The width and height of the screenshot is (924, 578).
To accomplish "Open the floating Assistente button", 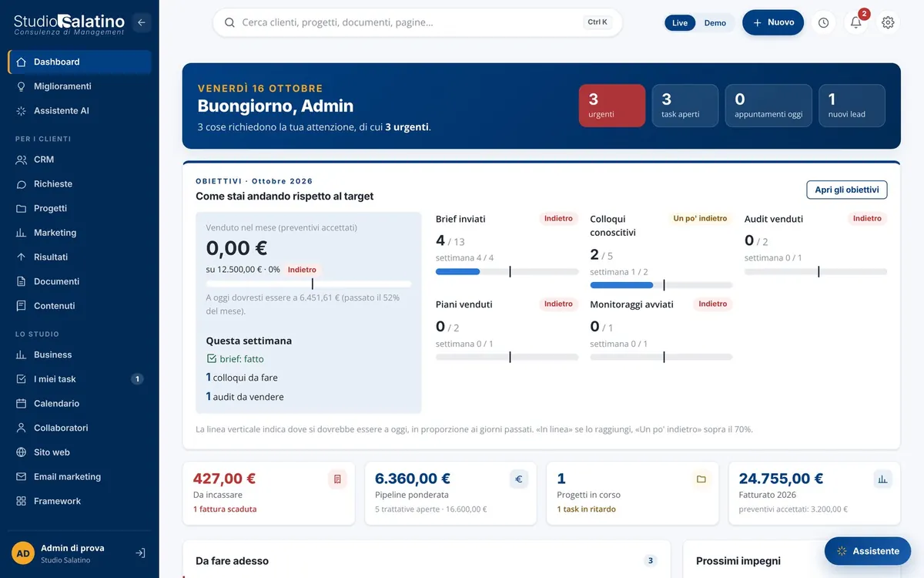I will pyautogui.click(x=868, y=551).
